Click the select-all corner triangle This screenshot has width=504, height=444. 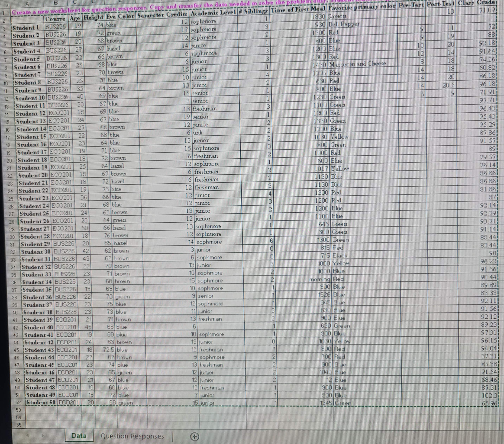click(x=7, y=5)
